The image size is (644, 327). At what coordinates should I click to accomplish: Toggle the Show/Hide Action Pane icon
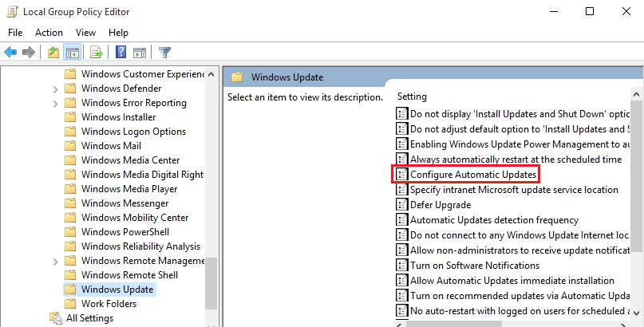tap(139, 53)
